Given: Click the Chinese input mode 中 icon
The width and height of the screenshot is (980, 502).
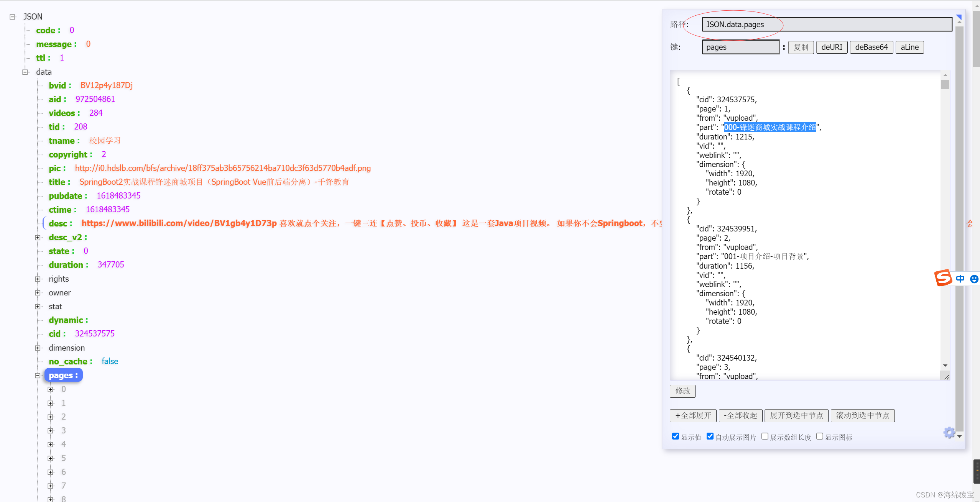Looking at the screenshot, I should [x=960, y=279].
